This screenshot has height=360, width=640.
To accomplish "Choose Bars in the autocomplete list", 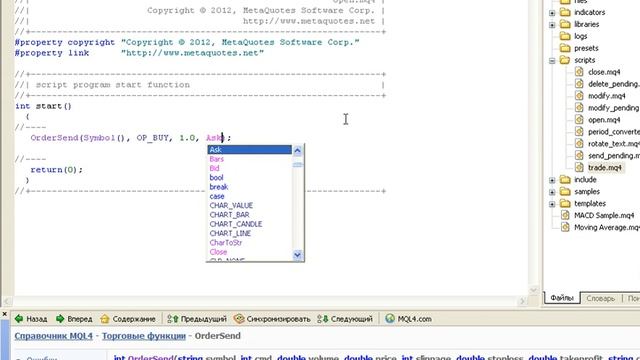I will 249,159.
